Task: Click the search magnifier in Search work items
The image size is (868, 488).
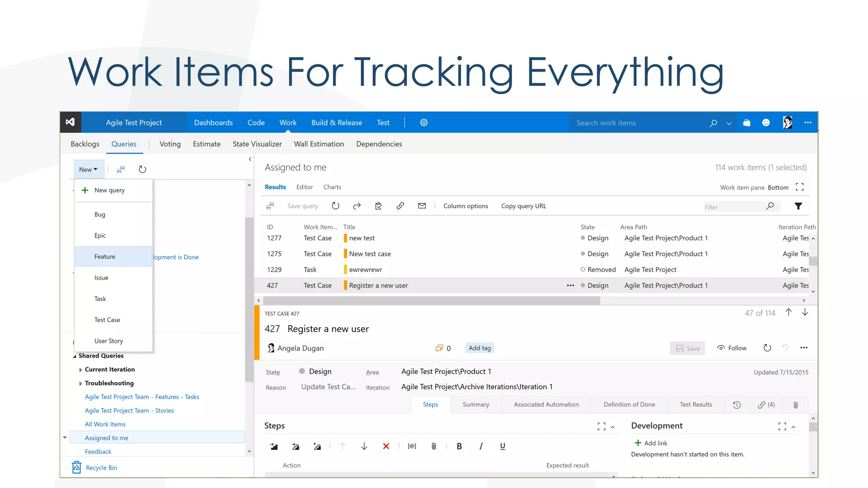Action: (713, 123)
